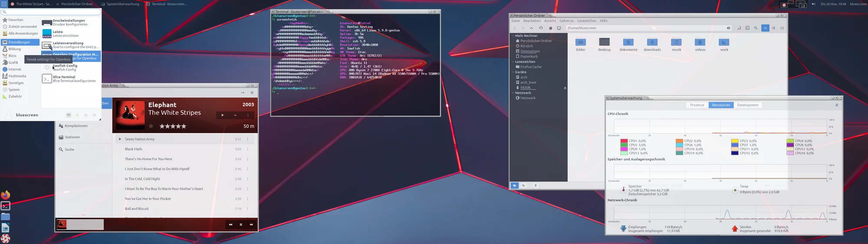This screenshot has height=244, width=868.
Task: Open the application menu grid button
Action: [4, 4]
